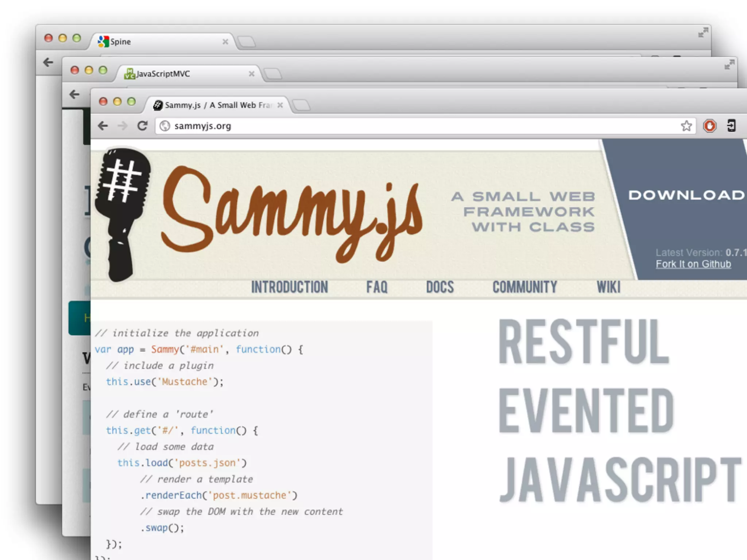747x560 pixels.
Task: Open new tab in Sammy.js window
Action: [x=301, y=105]
